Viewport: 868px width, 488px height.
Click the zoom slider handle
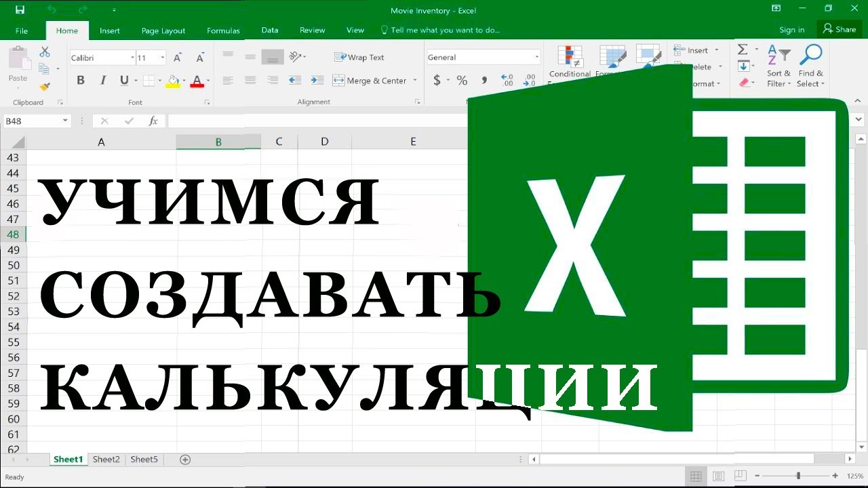click(x=798, y=476)
